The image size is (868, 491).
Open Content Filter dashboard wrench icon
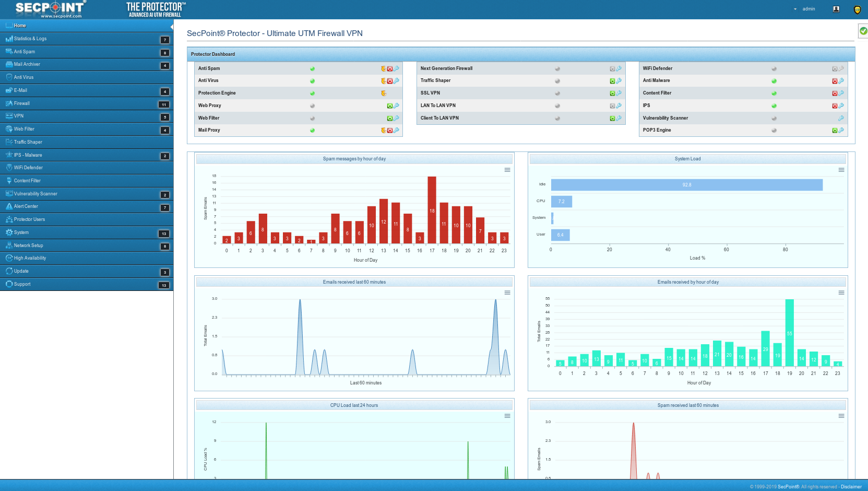(841, 93)
